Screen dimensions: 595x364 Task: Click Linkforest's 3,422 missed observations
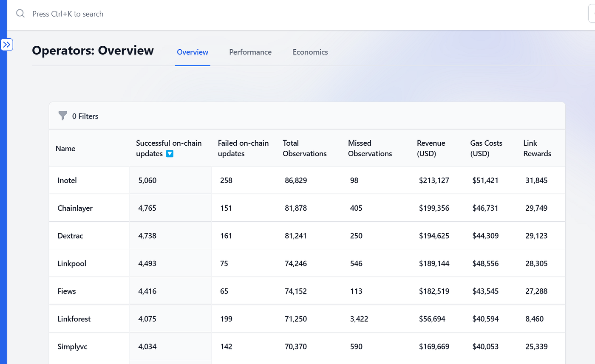point(359,319)
